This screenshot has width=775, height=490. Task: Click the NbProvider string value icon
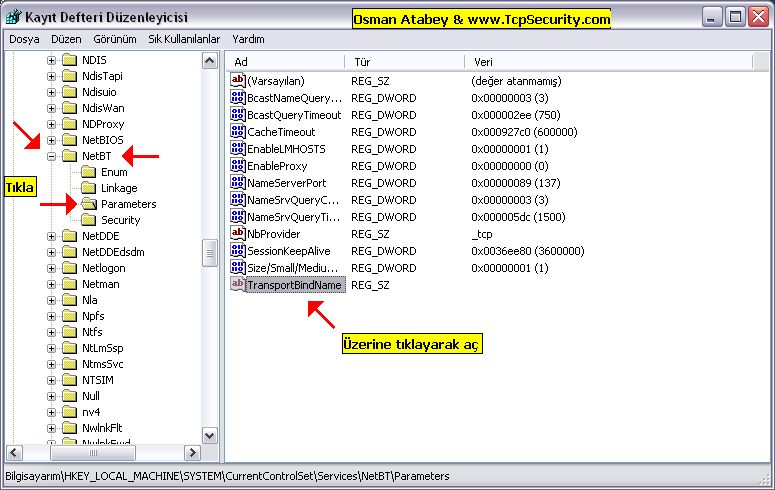(x=237, y=233)
